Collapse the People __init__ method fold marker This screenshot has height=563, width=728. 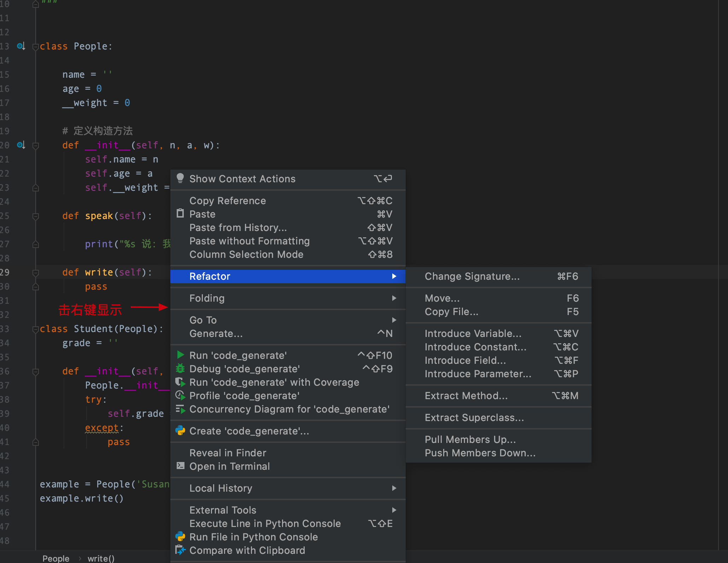(35, 146)
